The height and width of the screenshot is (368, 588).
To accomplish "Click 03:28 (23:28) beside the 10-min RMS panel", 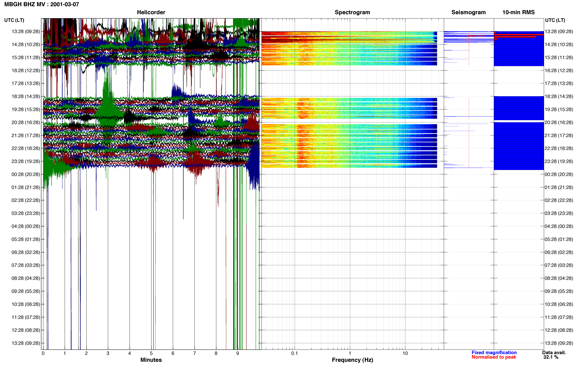I will (559, 213).
